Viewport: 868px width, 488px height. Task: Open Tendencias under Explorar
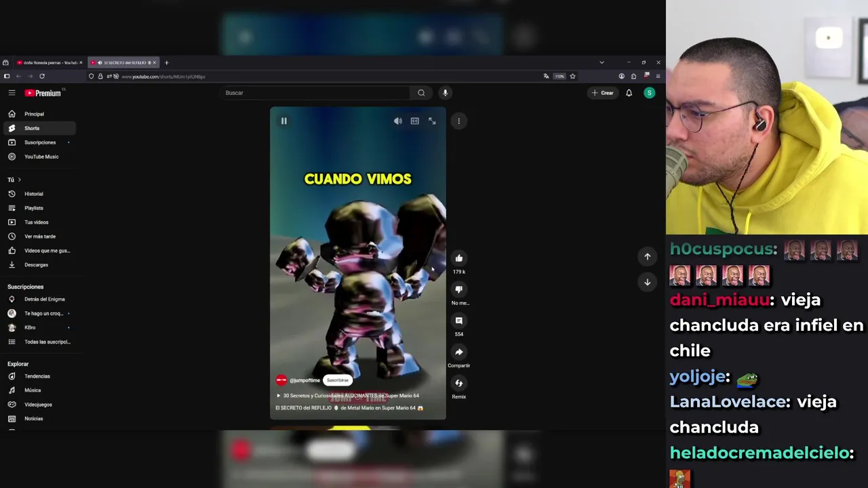click(x=38, y=376)
